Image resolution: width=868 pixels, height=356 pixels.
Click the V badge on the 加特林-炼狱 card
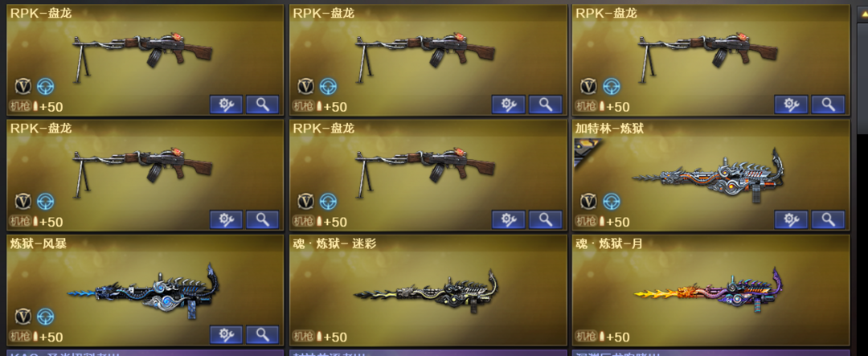(588, 201)
